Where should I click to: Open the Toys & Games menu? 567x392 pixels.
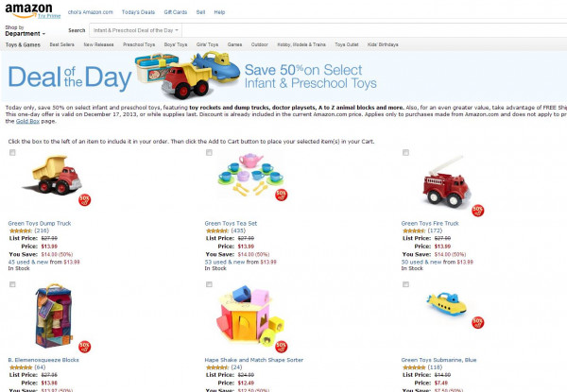click(23, 44)
